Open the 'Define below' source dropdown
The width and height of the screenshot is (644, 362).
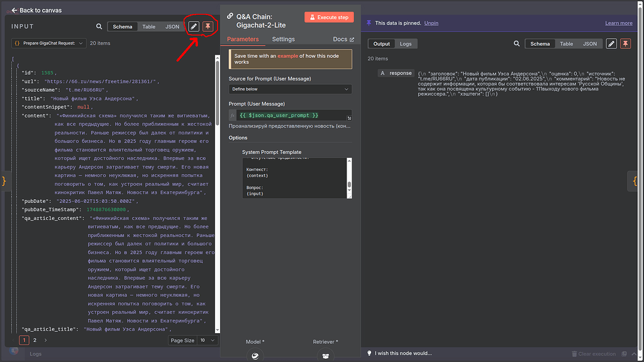289,89
